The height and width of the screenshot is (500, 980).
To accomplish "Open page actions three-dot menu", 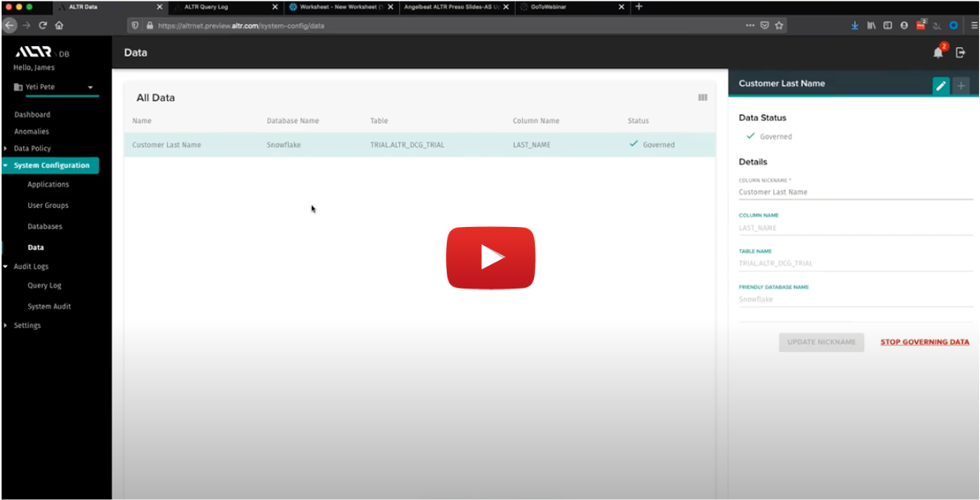I will point(750,25).
